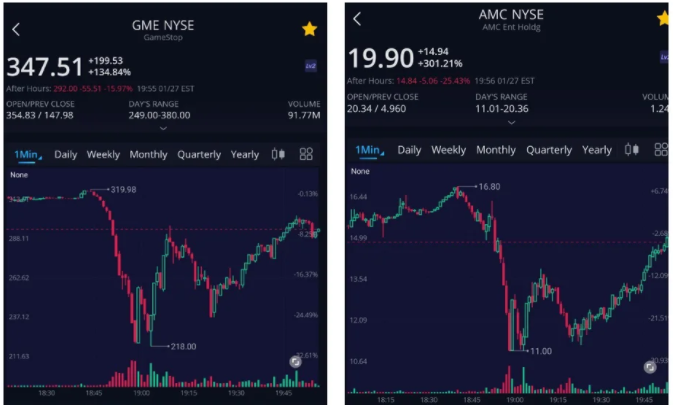This screenshot has width=673, height=405.
Task: Switch GME chart to candlestick style icon
Action: click(278, 154)
